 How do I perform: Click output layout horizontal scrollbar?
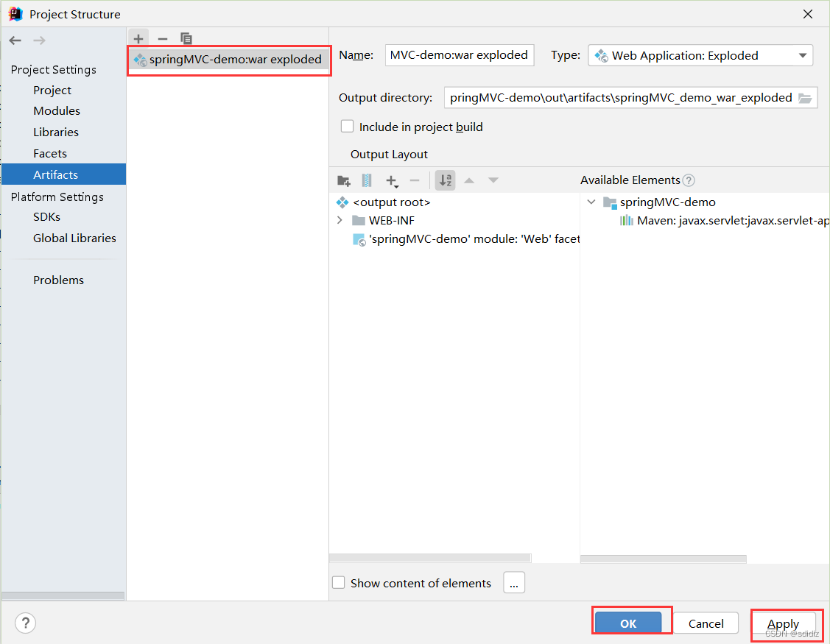click(430, 558)
